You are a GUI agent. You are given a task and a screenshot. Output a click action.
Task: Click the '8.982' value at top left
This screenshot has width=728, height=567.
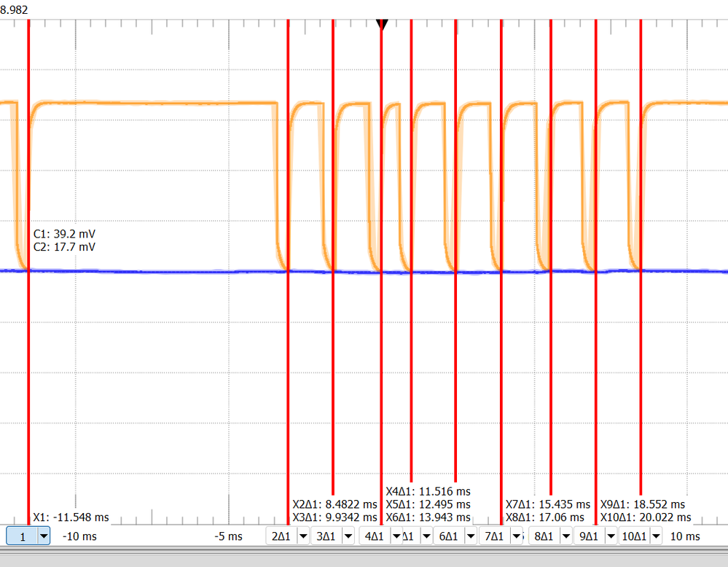(x=14, y=9)
